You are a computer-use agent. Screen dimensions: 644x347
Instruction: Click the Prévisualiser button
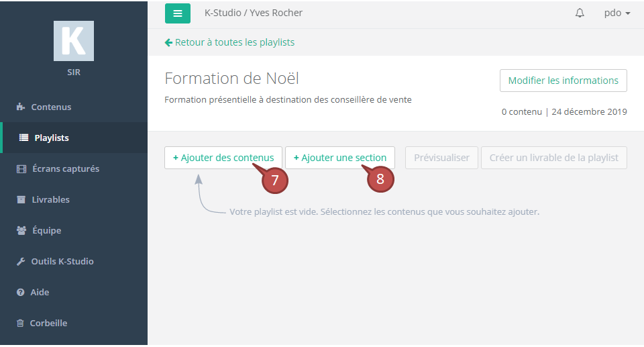[x=441, y=158]
